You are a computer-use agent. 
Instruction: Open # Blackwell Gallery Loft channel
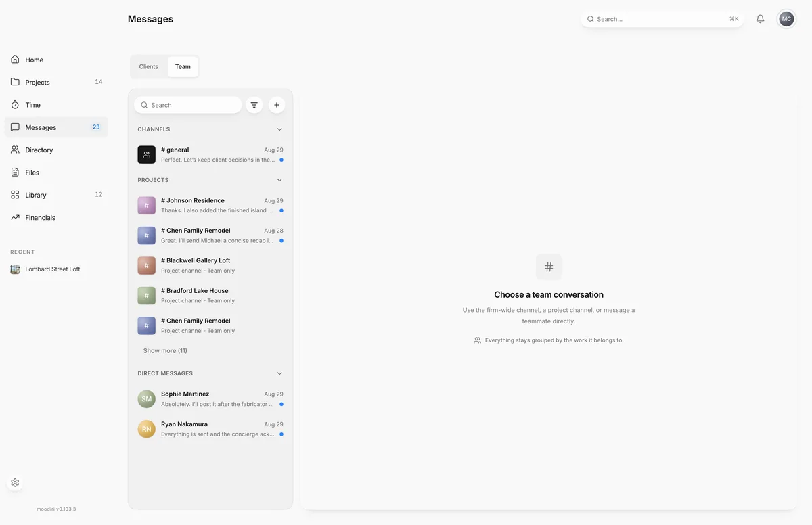[x=210, y=265]
